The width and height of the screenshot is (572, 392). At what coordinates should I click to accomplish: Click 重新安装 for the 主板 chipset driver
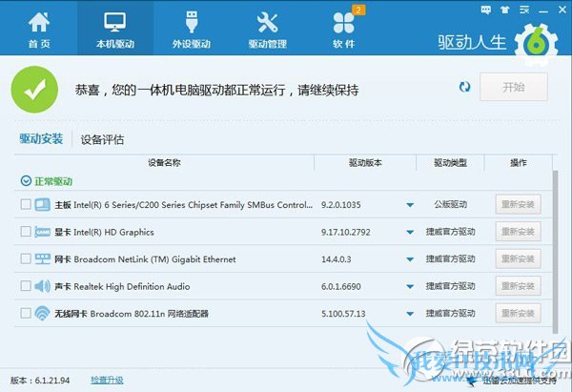coord(518,204)
